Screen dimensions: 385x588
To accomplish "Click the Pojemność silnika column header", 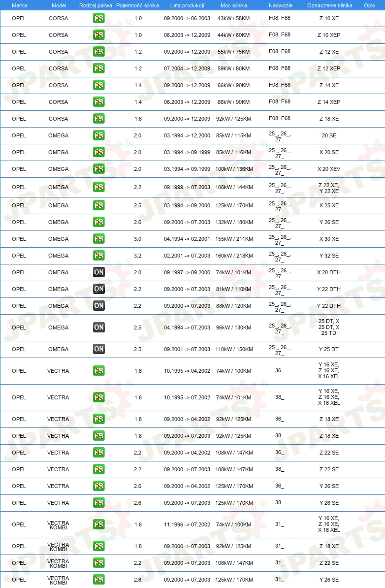I will (137, 5).
